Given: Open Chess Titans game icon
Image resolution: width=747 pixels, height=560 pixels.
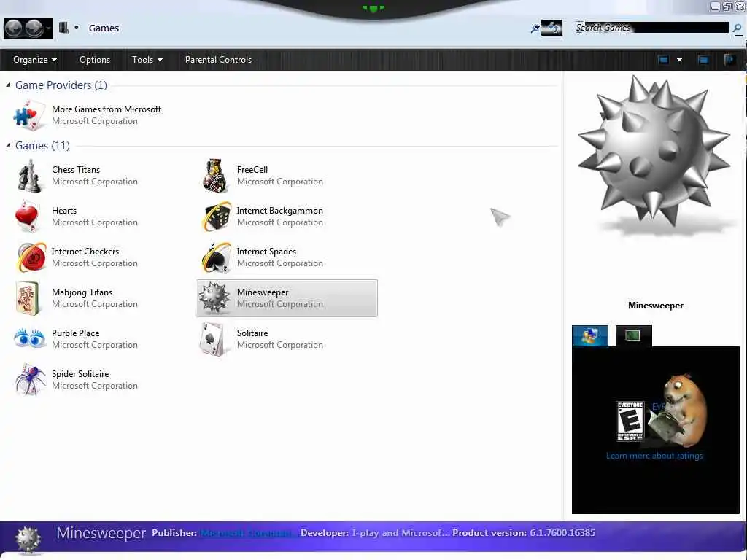Looking at the screenshot, I should coord(29,176).
